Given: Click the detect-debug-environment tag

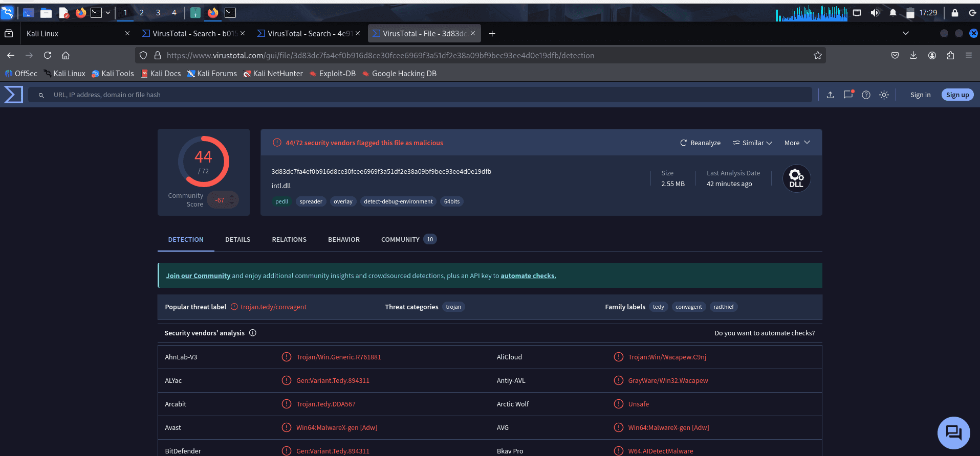Looking at the screenshot, I should (398, 201).
